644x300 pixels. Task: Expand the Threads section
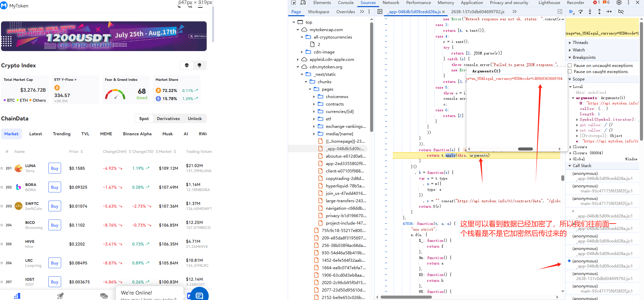570,43
